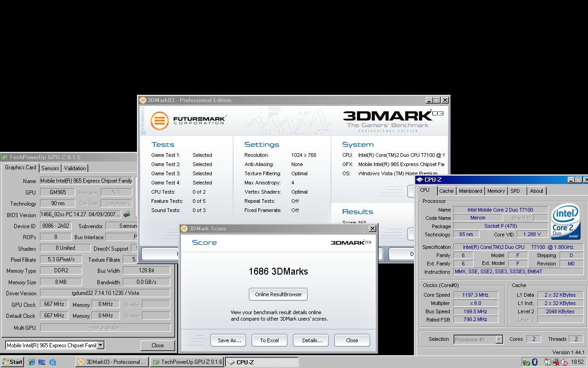Viewport: 588px width, 368px height.
Task: Activate the CPU-Z taskbar button
Action: (x=261, y=362)
